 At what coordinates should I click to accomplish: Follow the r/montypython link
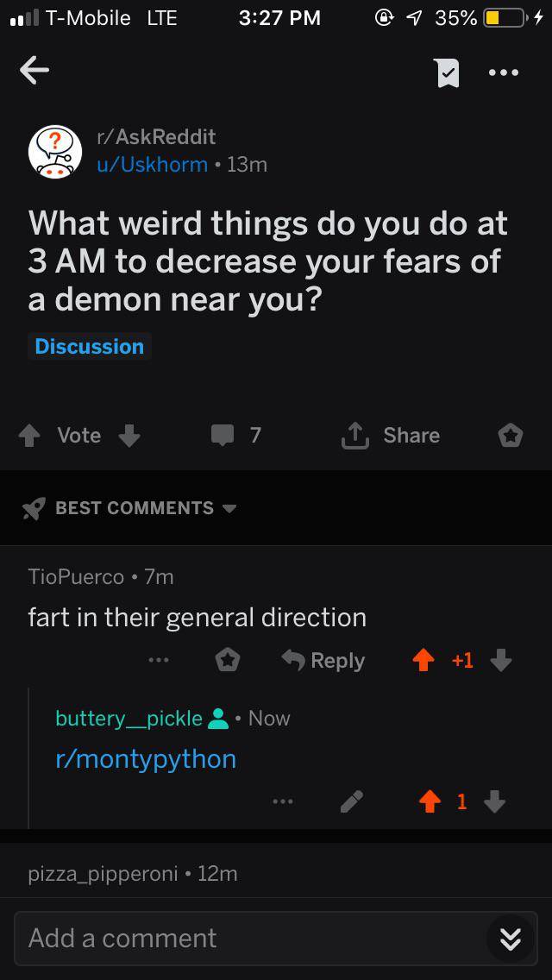click(x=145, y=758)
